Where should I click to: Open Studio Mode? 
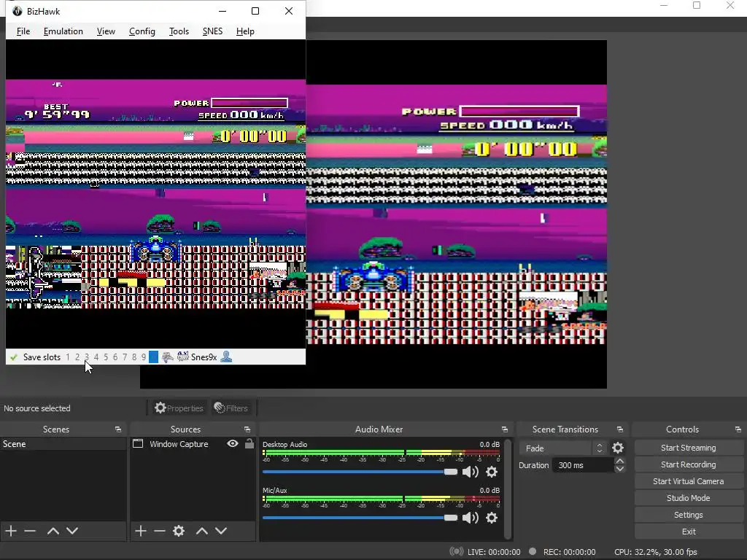point(689,498)
